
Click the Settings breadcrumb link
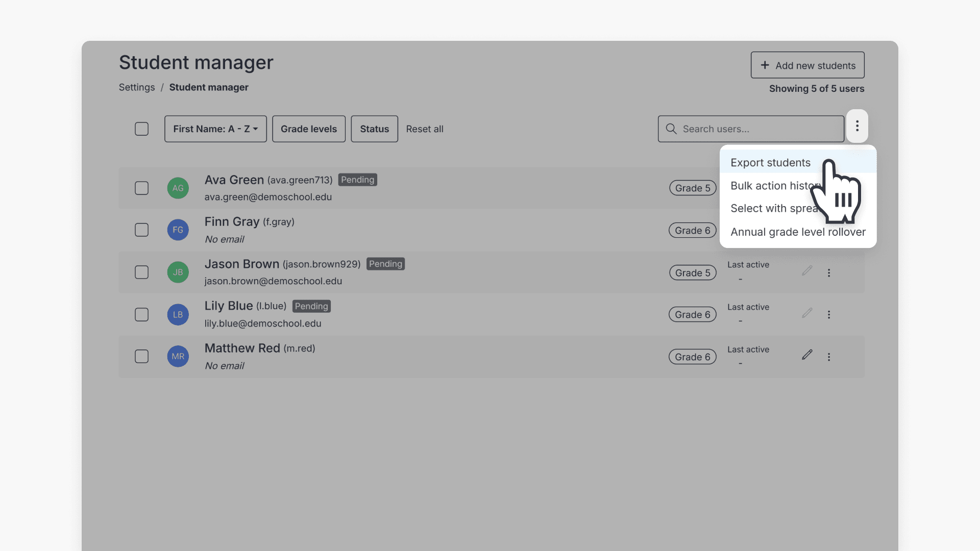136,87
